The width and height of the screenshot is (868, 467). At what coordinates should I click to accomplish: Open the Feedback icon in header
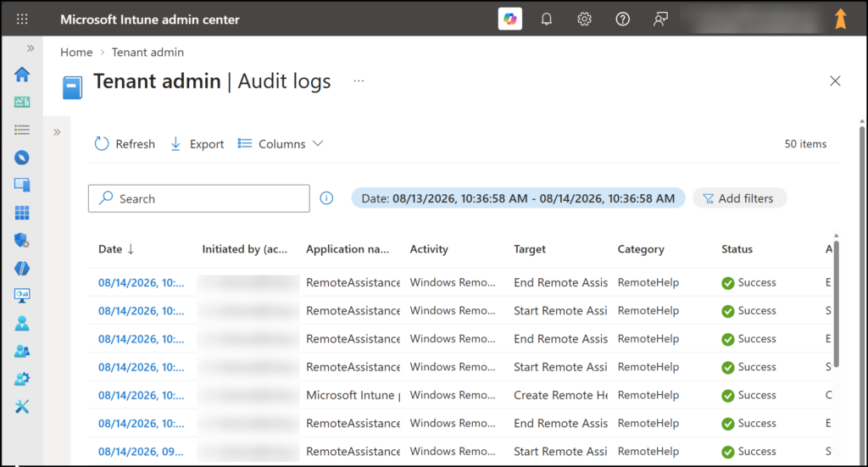pyautogui.click(x=660, y=19)
